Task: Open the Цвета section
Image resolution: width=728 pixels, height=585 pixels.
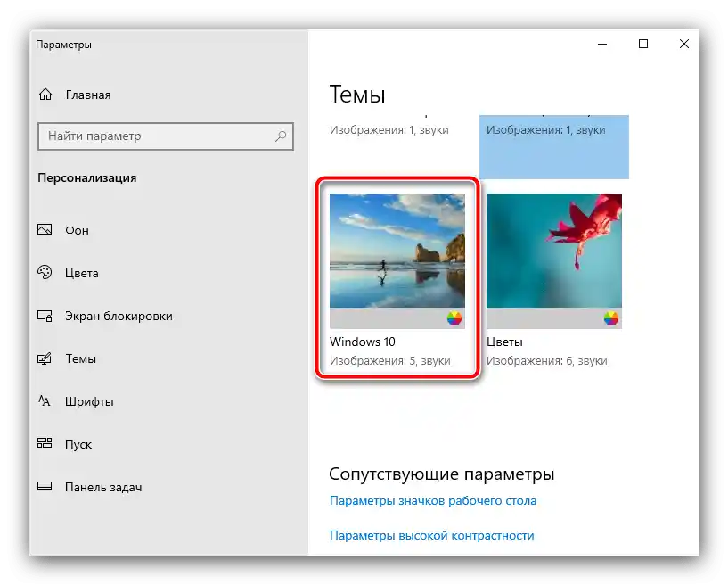Action: 82,273
